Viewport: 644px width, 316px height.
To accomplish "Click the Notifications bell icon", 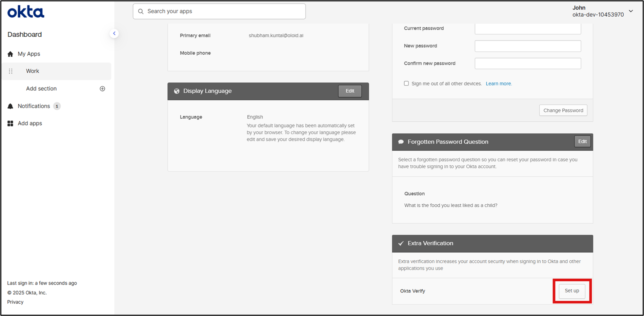I will [10, 106].
